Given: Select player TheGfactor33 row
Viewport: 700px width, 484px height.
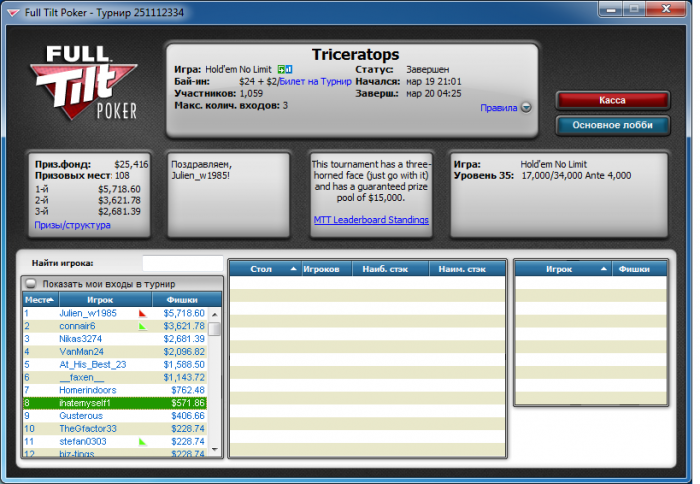Looking at the screenshot, I should (x=115, y=429).
